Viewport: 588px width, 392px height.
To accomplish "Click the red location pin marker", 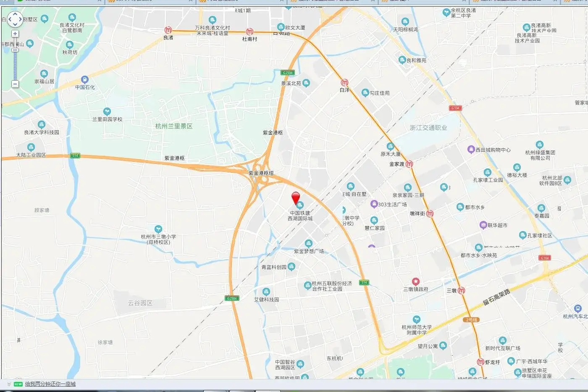I will pyautogui.click(x=296, y=198).
